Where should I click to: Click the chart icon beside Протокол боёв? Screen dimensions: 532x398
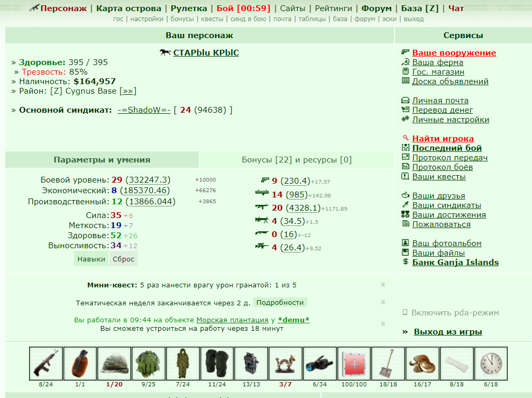point(405,166)
